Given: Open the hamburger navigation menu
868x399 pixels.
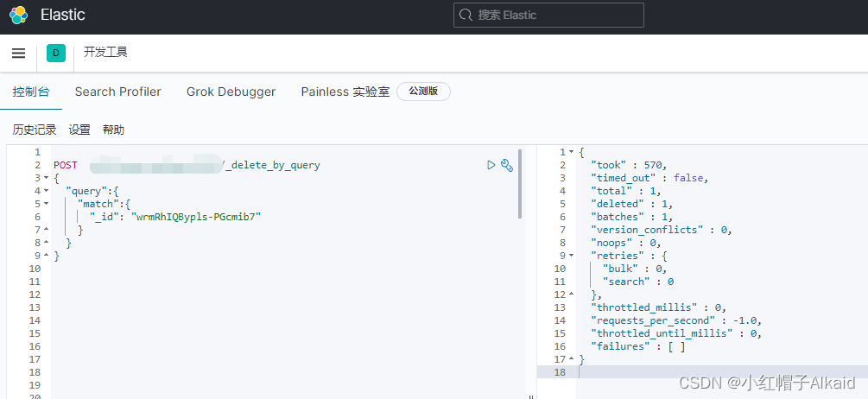Looking at the screenshot, I should pos(19,54).
